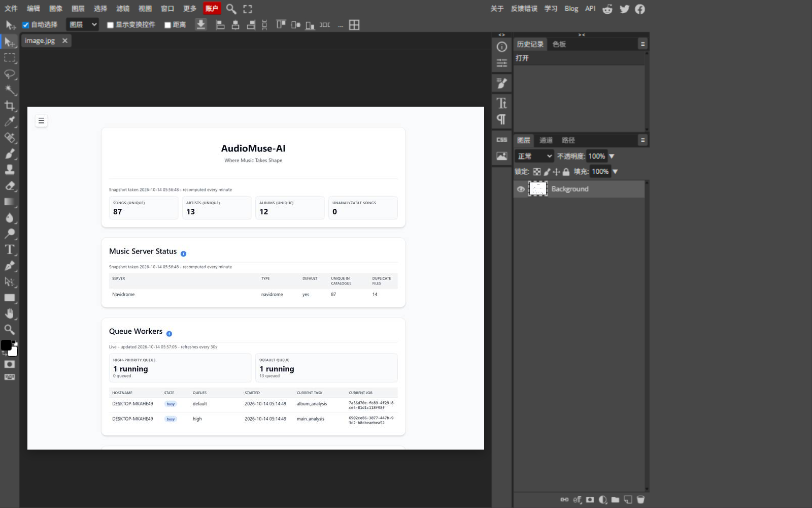Image resolution: width=812 pixels, height=508 pixels.
Task: Select the Hand tool
Action: click(x=10, y=313)
